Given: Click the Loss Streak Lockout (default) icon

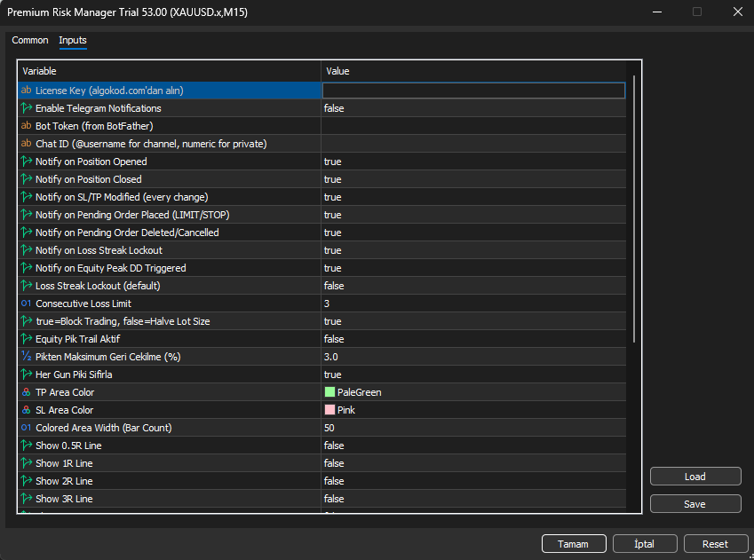Looking at the screenshot, I should point(27,286).
